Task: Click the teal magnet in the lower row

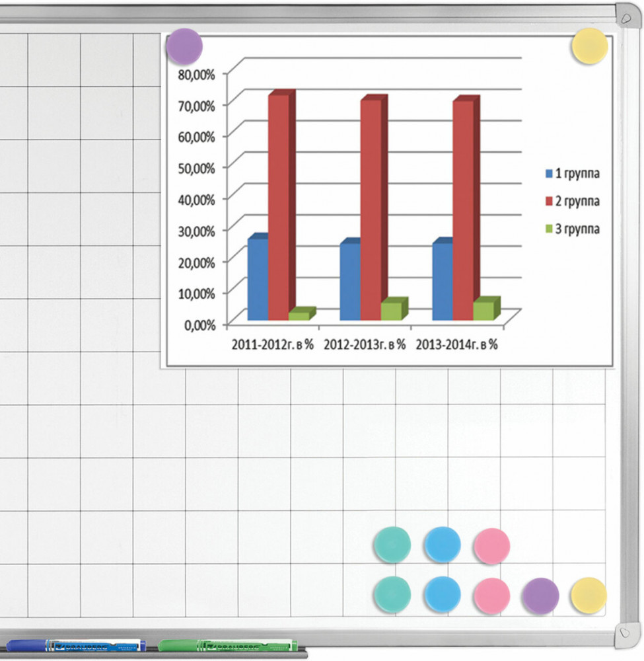Action: click(x=392, y=595)
